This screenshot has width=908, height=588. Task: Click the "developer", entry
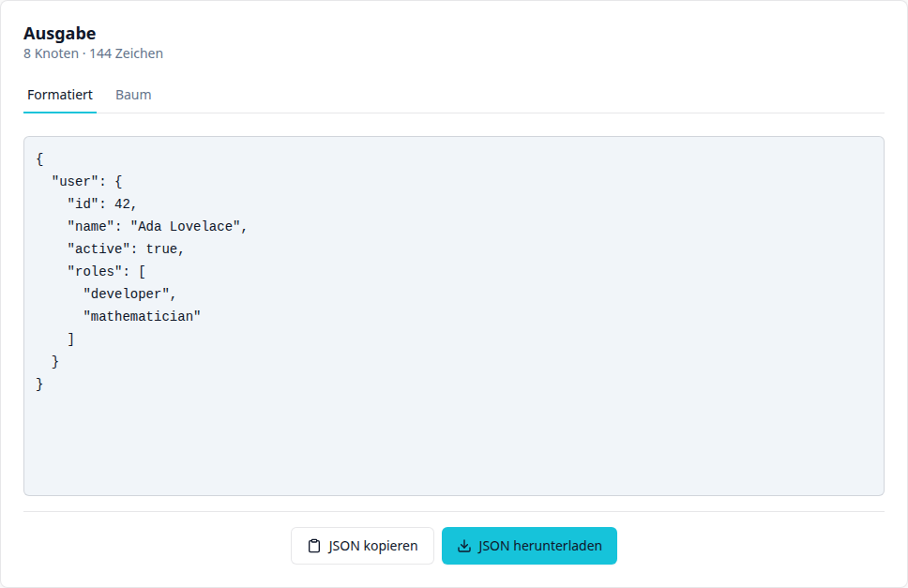129,294
